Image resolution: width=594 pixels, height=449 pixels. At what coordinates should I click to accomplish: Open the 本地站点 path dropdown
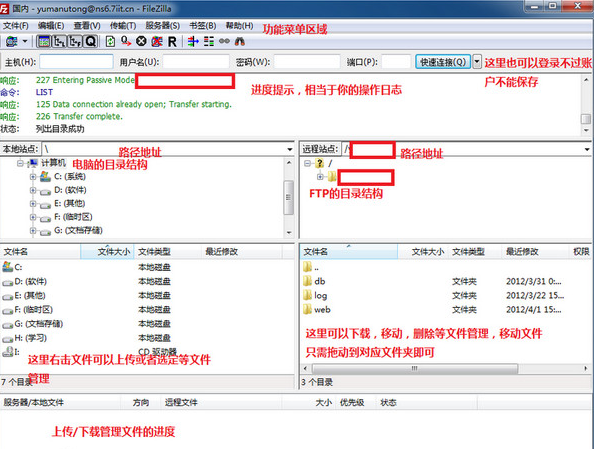pyautogui.click(x=290, y=149)
